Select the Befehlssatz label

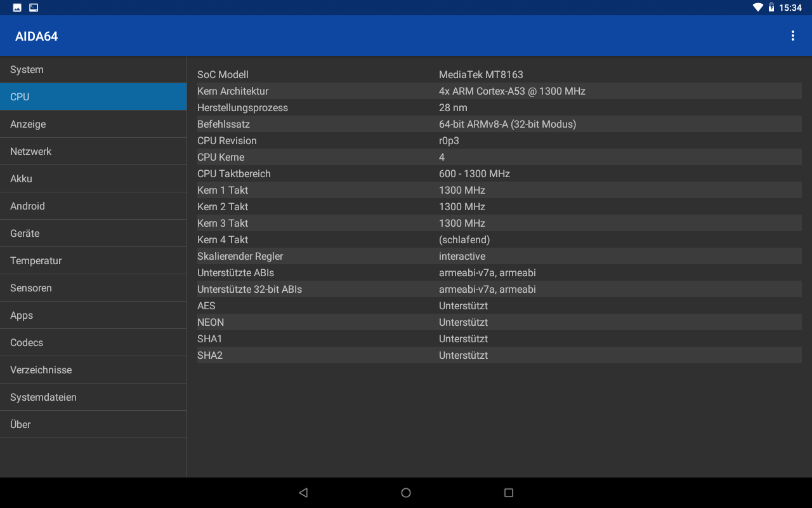223,124
